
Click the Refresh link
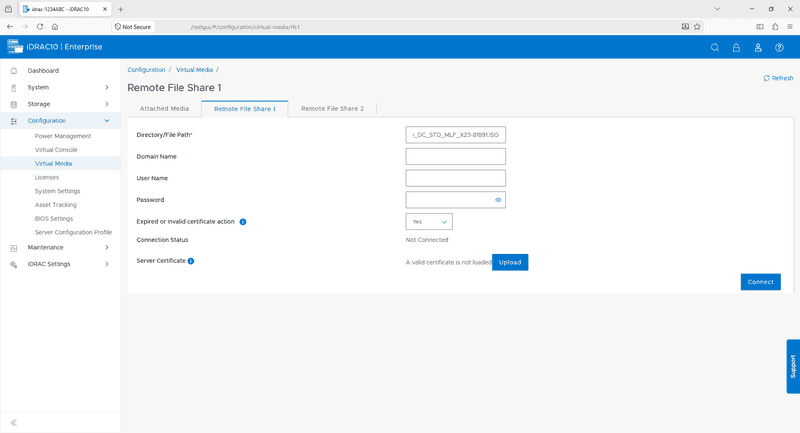(779, 78)
